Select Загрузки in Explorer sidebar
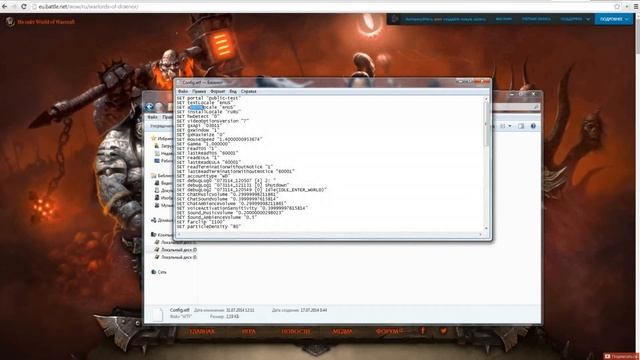The width and height of the screenshot is (640, 360). 165,146
